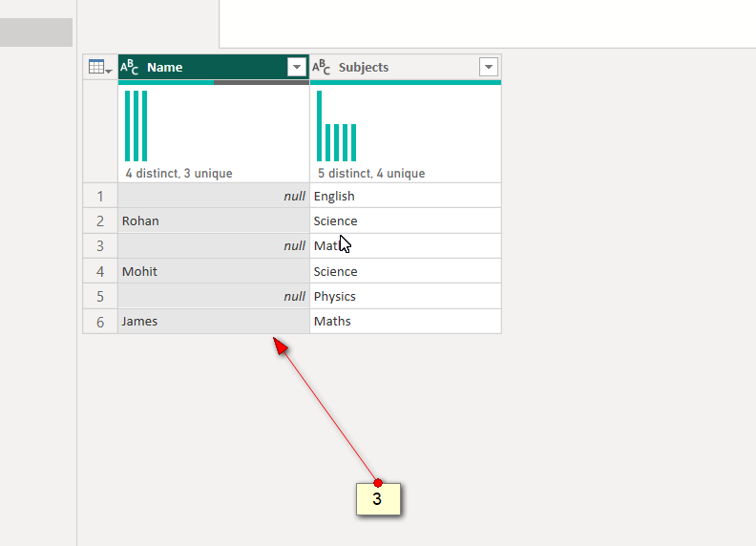The width and height of the screenshot is (756, 546).
Task: Click the James cell
Action: pyautogui.click(x=214, y=322)
